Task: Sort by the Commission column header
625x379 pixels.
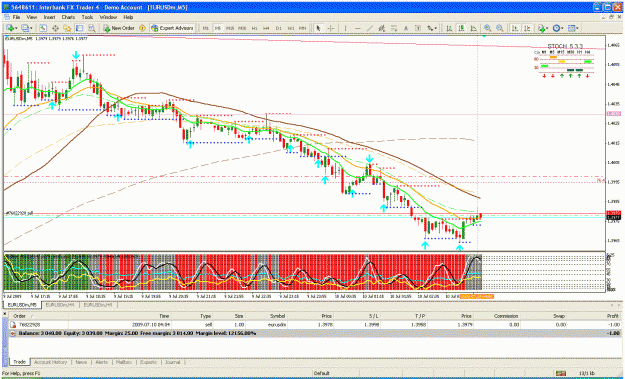Action: pyautogui.click(x=496, y=316)
